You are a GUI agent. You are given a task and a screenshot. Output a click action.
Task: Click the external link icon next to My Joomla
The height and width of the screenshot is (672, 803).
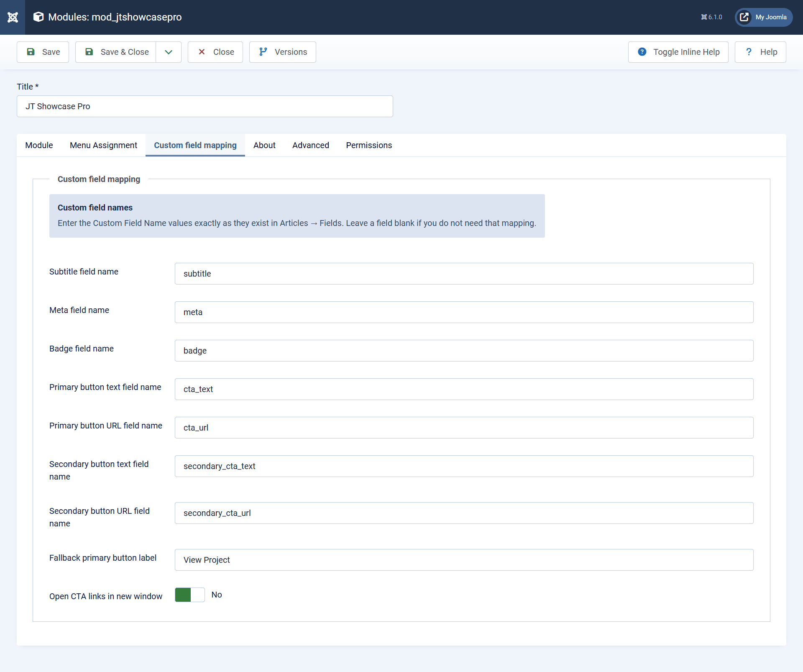pyautogui.click(x=744, y=17)
